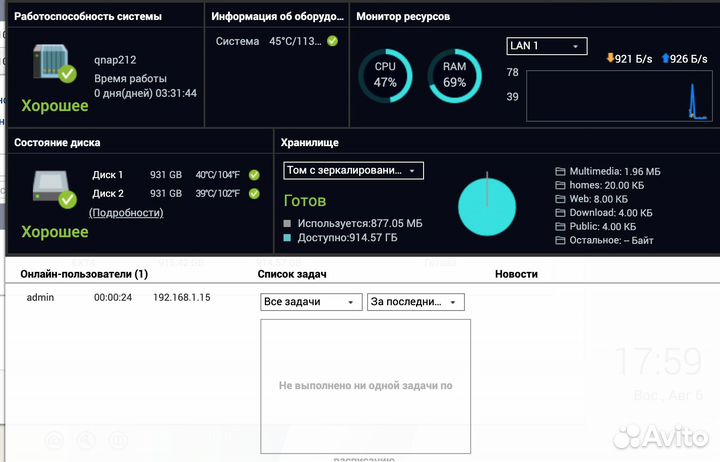This screenshot has width=720, height=462.
Task: Click the Download folder icon
Action: 560,213
